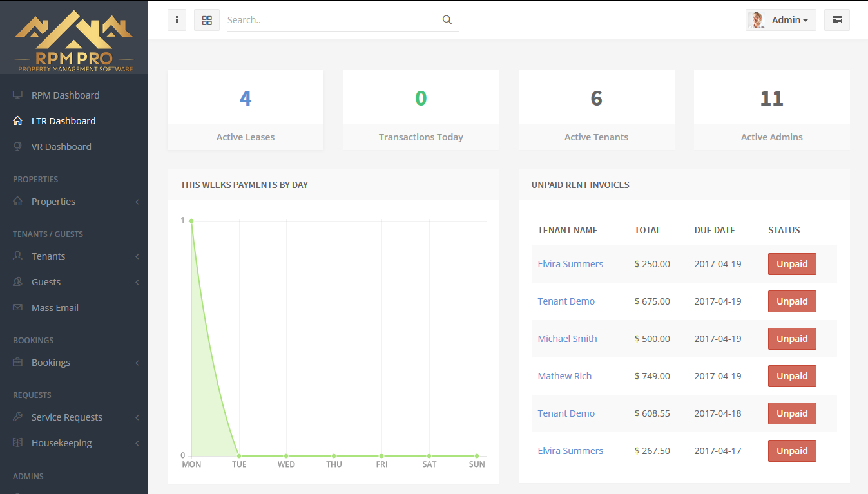Open Mass Email page
This screenshot has height=494, width=868.
pos(55,307)
